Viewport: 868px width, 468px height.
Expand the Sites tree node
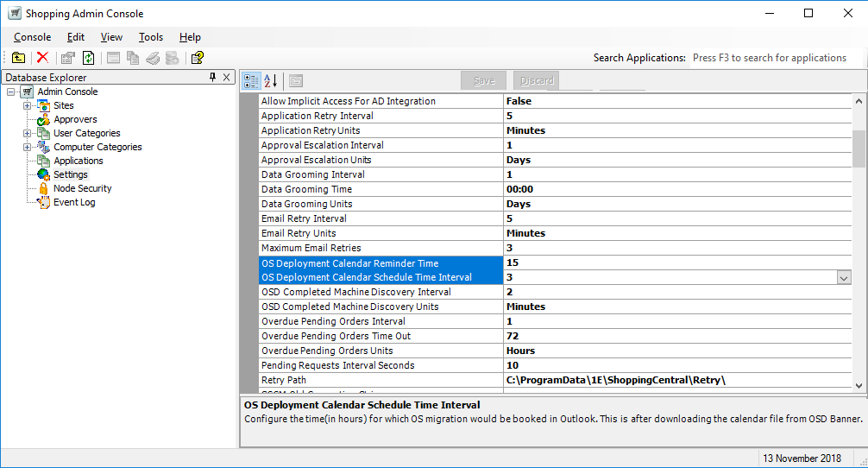27,105
